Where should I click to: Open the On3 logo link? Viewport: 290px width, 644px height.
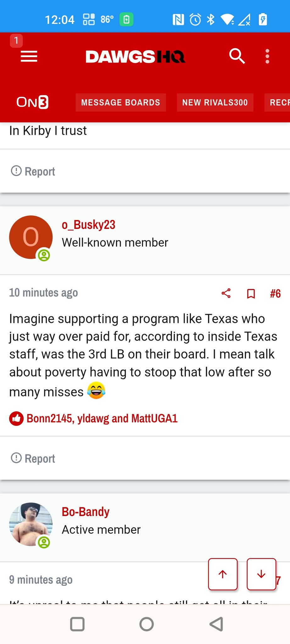[x=32, y=102]
